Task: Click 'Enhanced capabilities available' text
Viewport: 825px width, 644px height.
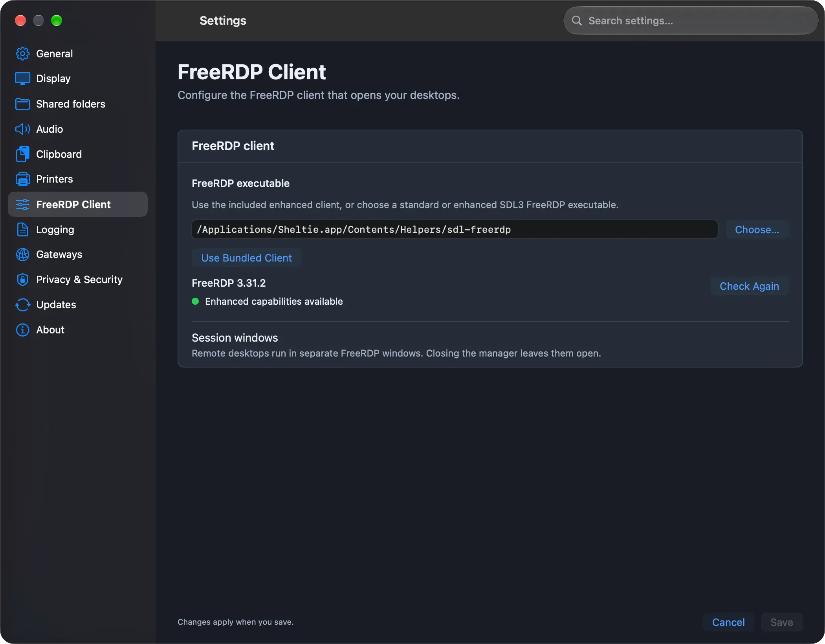Action: pyautogui.click(x=274, y=302)
